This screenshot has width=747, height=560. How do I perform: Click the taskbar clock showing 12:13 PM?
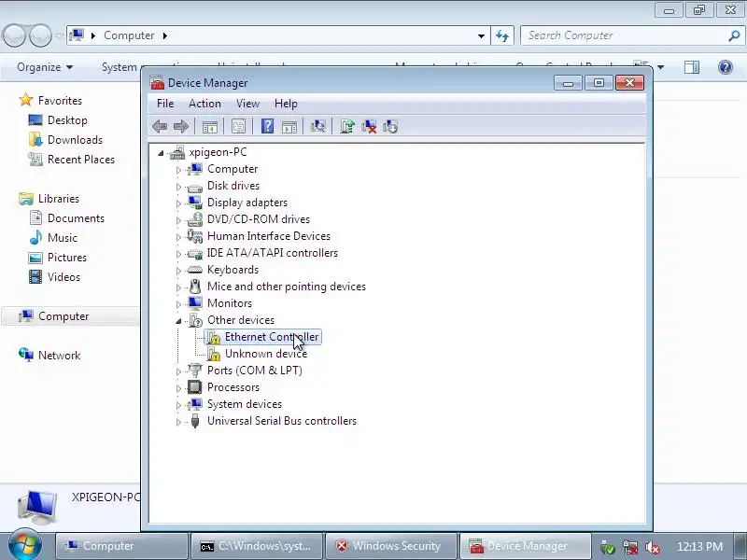click(x=699, y=547)
